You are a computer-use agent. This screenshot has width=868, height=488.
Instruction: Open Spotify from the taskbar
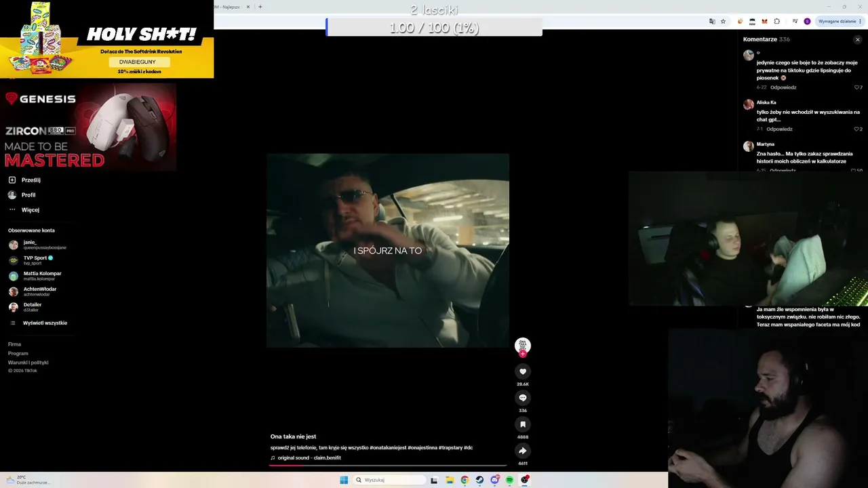pos(510,480)
